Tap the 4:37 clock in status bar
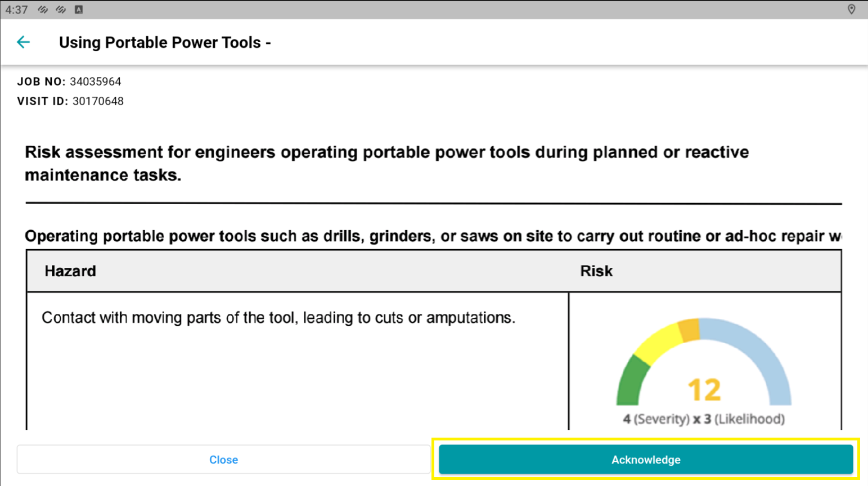 (x=16, y=10)
